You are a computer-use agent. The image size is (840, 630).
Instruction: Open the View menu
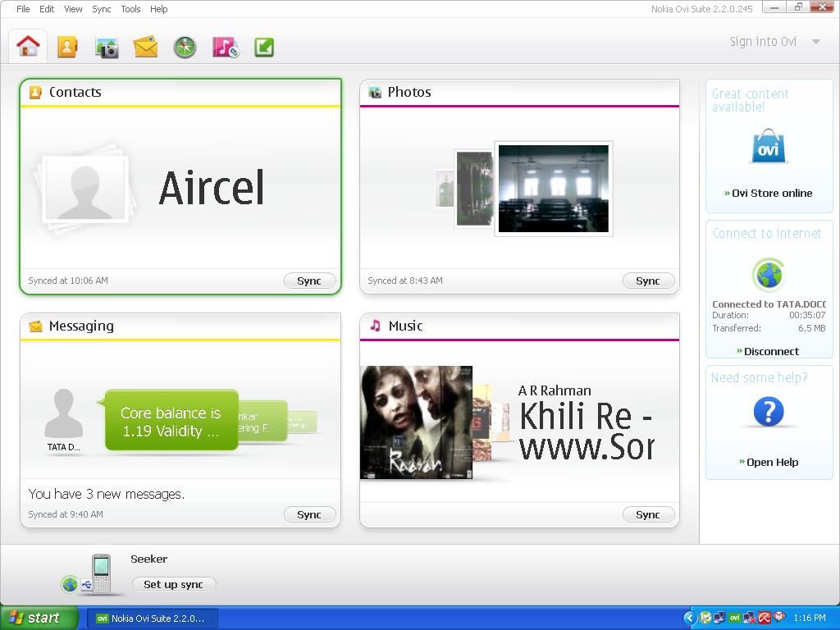(x=73, y=9)
